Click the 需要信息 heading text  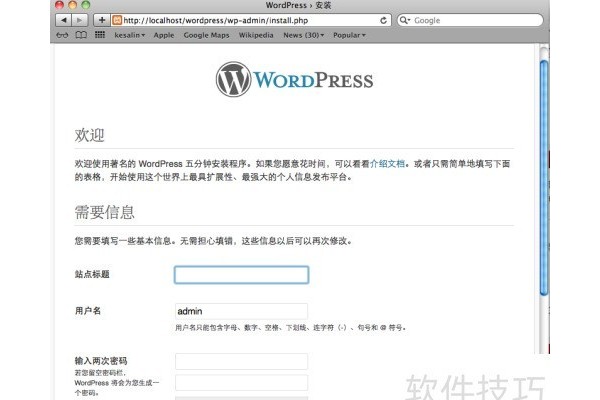(x=104, y=212)
